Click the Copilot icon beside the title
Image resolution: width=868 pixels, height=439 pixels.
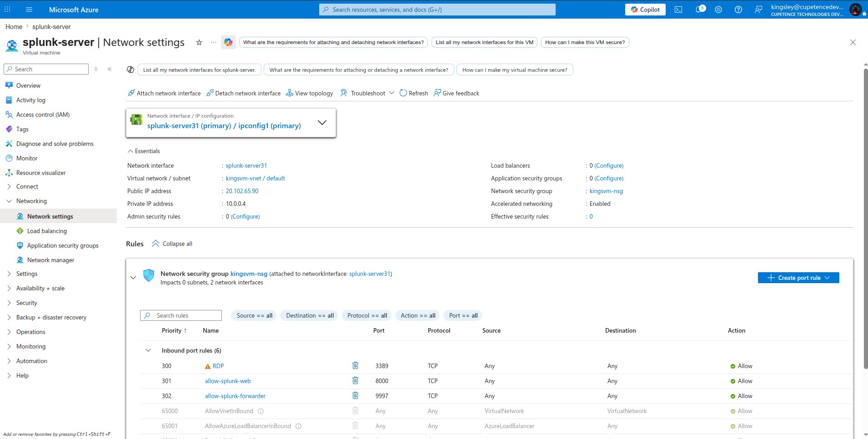(228, 42)
